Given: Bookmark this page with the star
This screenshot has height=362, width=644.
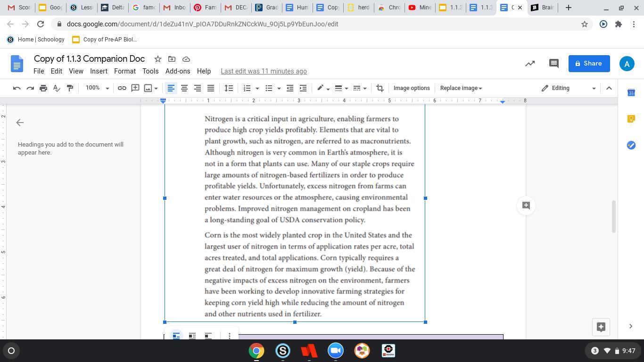Looking at the screenshot, I should [585, 24].
